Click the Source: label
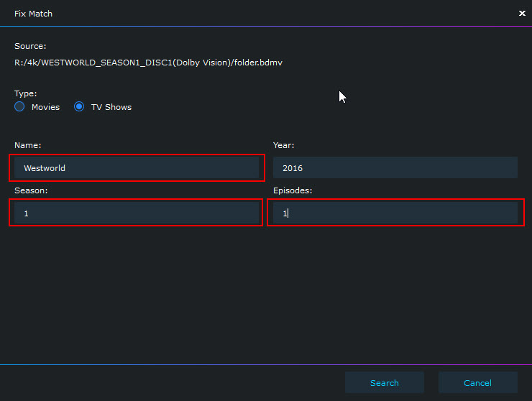 coord(30,46)
